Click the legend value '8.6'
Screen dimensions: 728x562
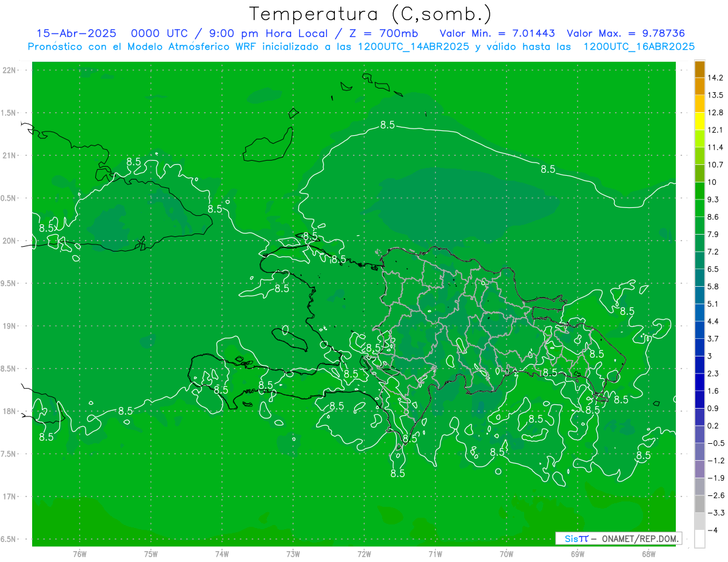(713, 217)
